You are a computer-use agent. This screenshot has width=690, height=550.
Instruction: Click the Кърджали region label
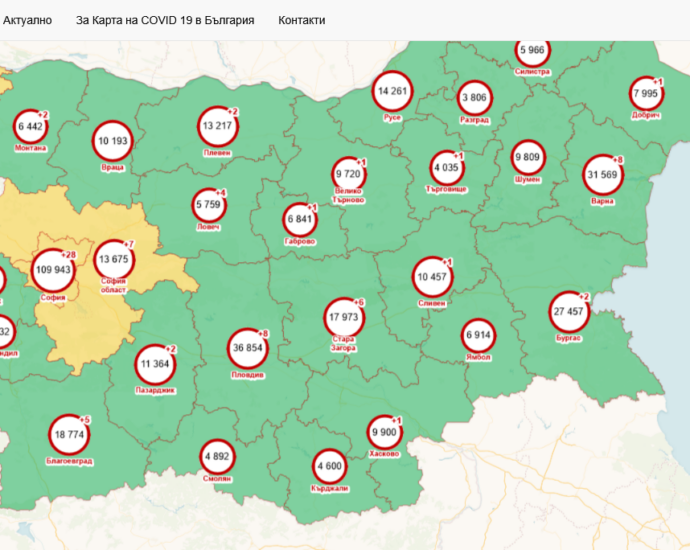(330, 489)
